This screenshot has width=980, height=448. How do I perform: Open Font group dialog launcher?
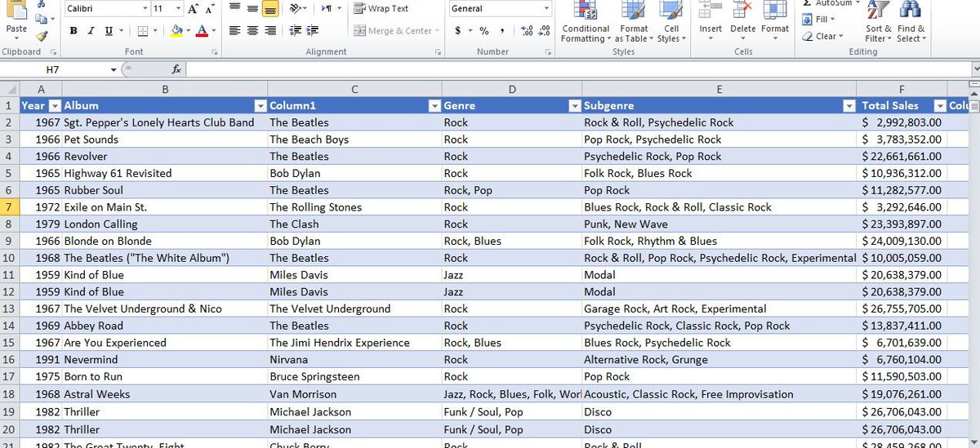click(215, 52)
